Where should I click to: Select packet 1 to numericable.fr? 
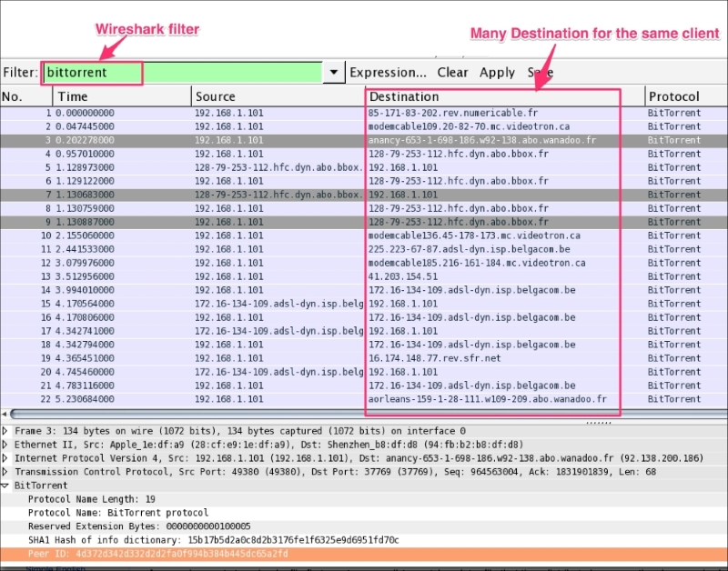pos(364,113)
